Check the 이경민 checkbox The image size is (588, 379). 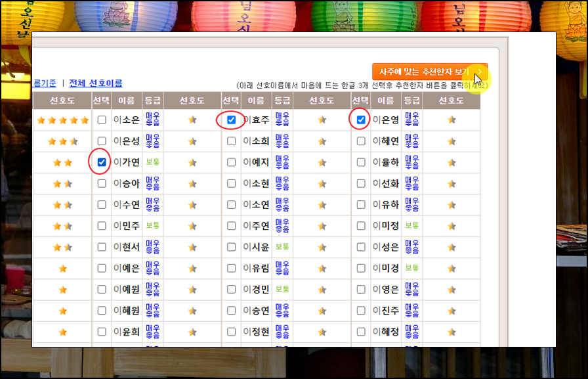point(232,289)
